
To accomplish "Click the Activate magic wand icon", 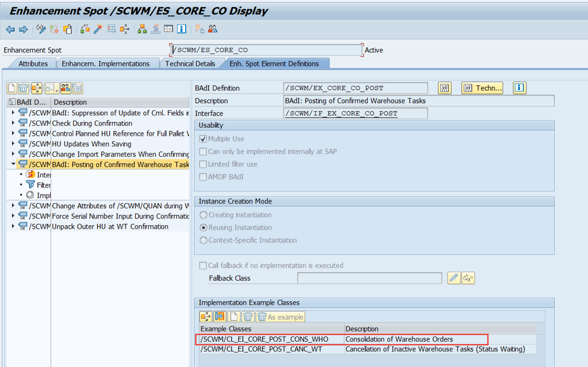I will click(x=98, y=29).
